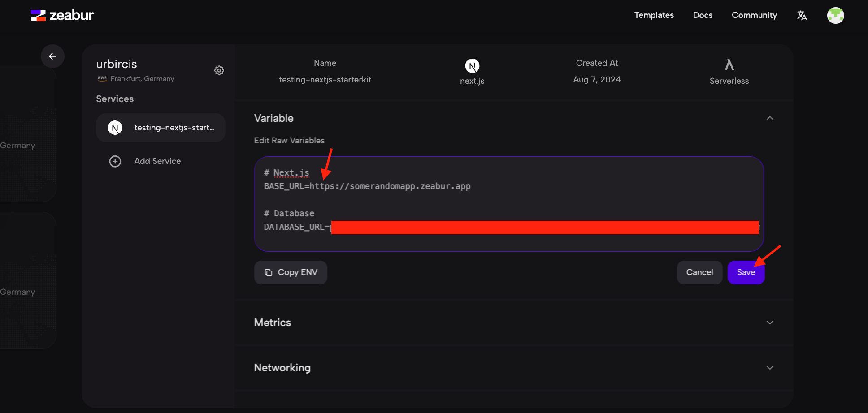Click the next.js framework icon in header
This screenshot has width=868, height=413.
[472, 66]
